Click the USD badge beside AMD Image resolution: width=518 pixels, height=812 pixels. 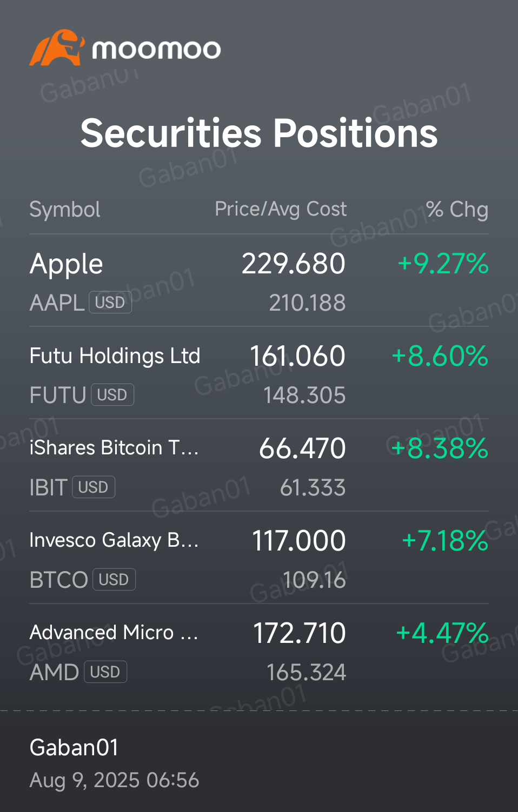click(105, 672)
